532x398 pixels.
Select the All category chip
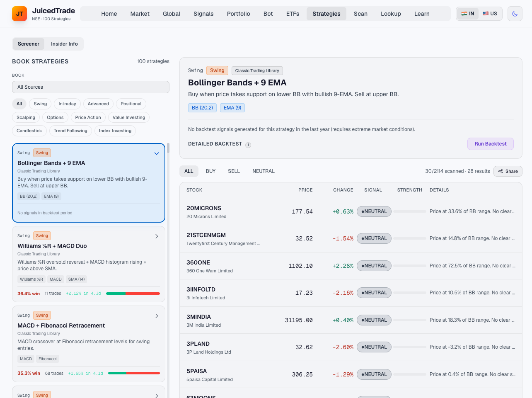(x=19, y=104)
